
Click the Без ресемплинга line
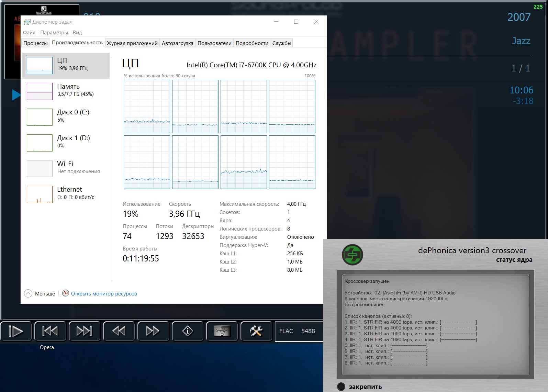(x=364, y=304)
